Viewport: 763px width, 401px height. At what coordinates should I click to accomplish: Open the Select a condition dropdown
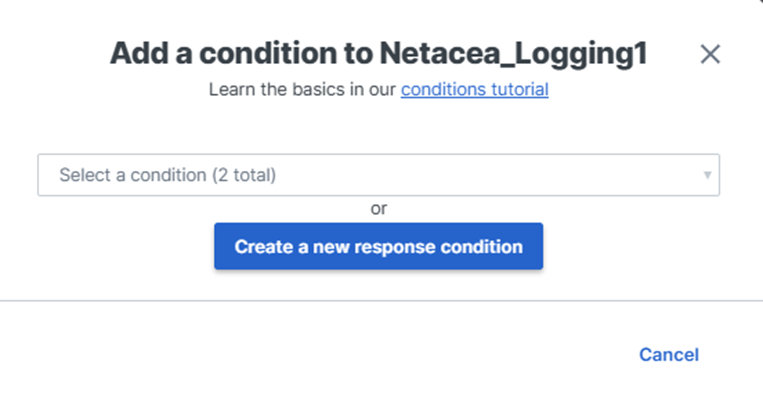pyautogui.click(x=378, y=175)
